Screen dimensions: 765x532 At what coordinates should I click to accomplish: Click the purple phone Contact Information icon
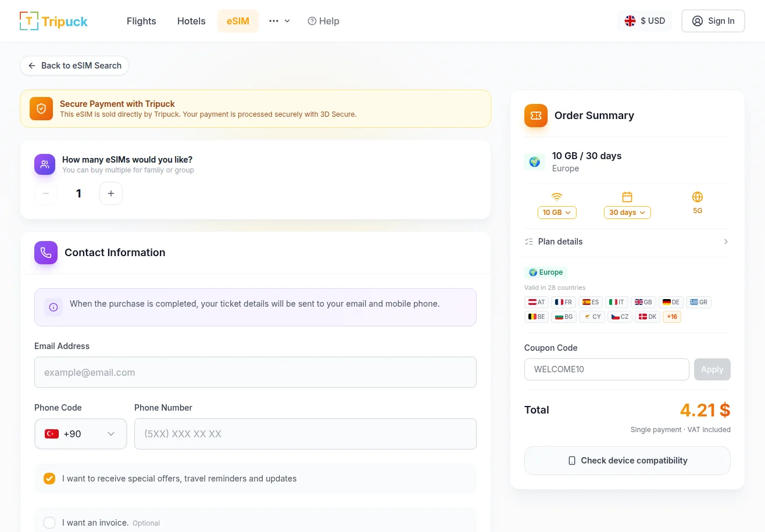pos(46,253)
